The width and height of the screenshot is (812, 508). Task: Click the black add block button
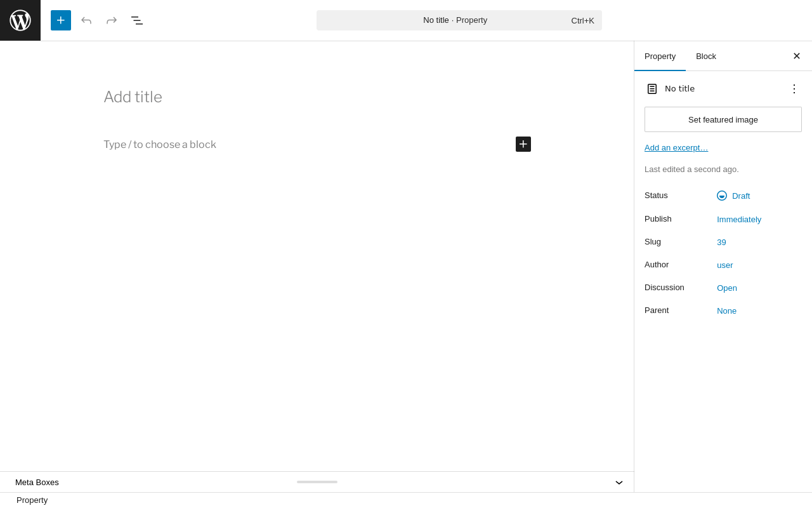(x=523, y=144)
